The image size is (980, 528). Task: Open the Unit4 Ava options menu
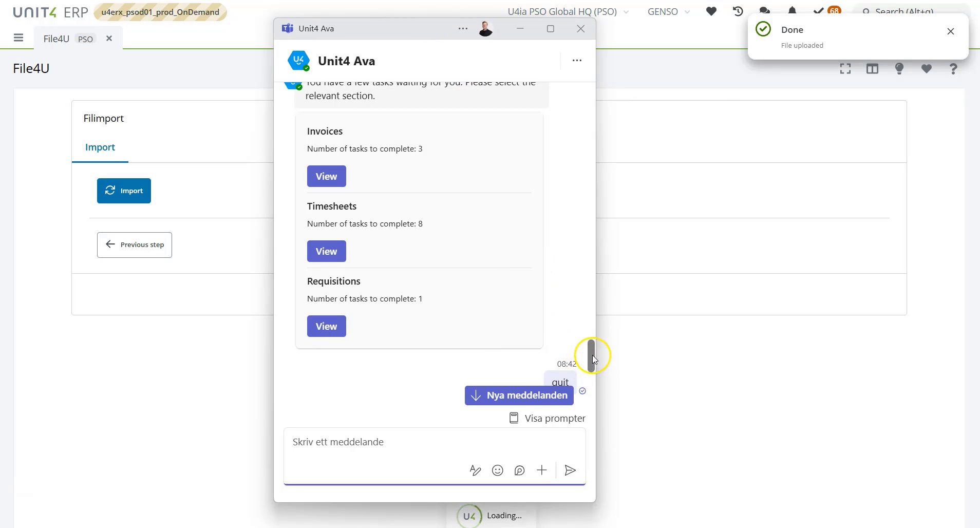(x=576, y=60)
